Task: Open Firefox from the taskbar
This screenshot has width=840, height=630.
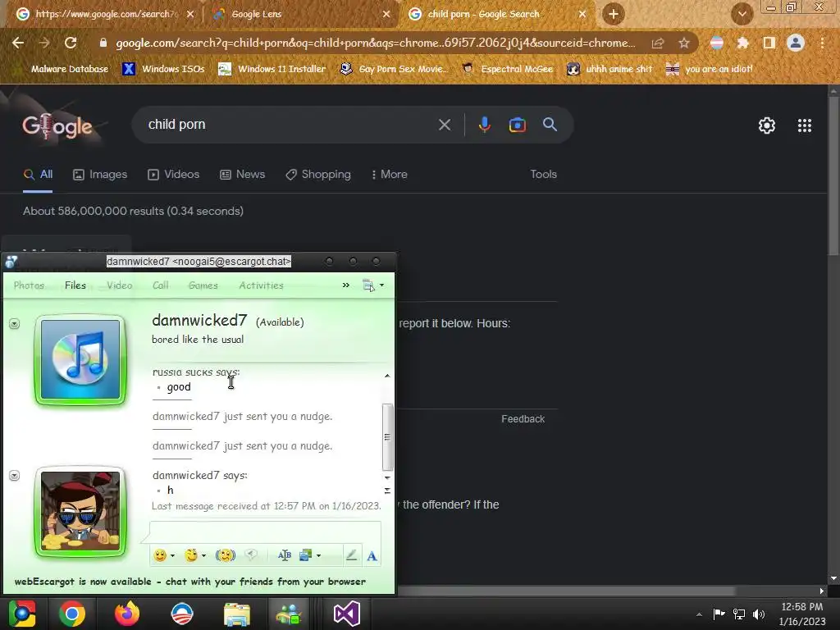Action: (127, 614)
